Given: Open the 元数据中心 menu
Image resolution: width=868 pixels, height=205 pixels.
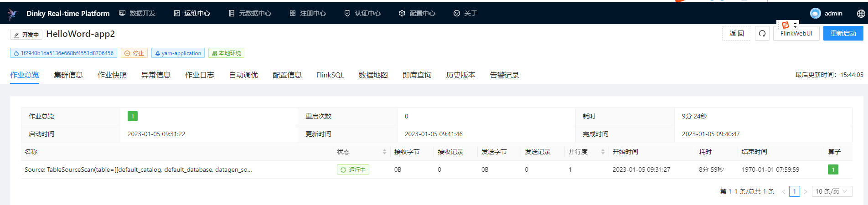Looking at the screenshot, I should coord(250,13).
